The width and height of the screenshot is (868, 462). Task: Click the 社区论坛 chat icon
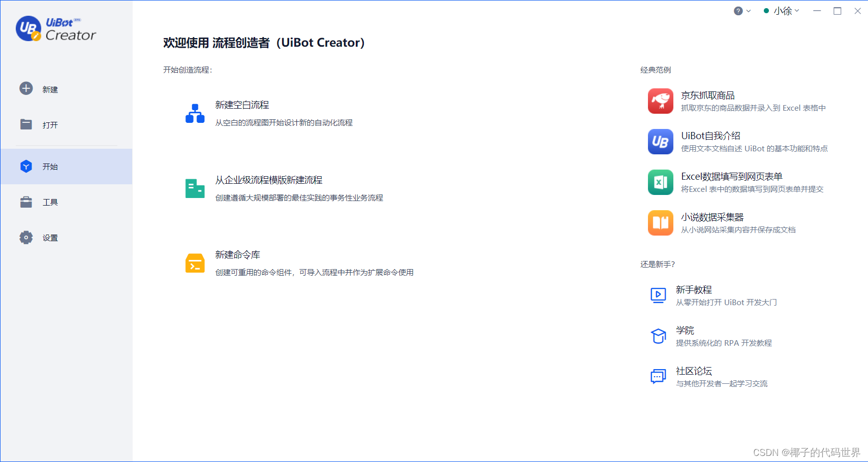(658, 377)
